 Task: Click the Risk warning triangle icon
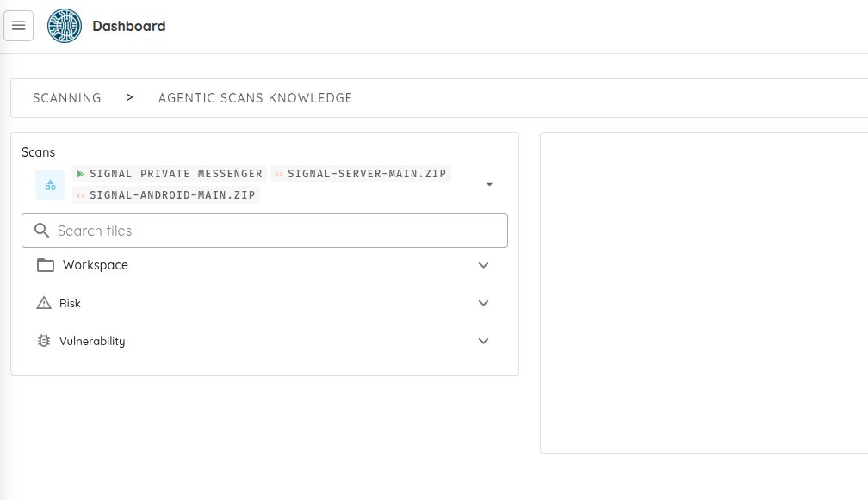point(44,303)
